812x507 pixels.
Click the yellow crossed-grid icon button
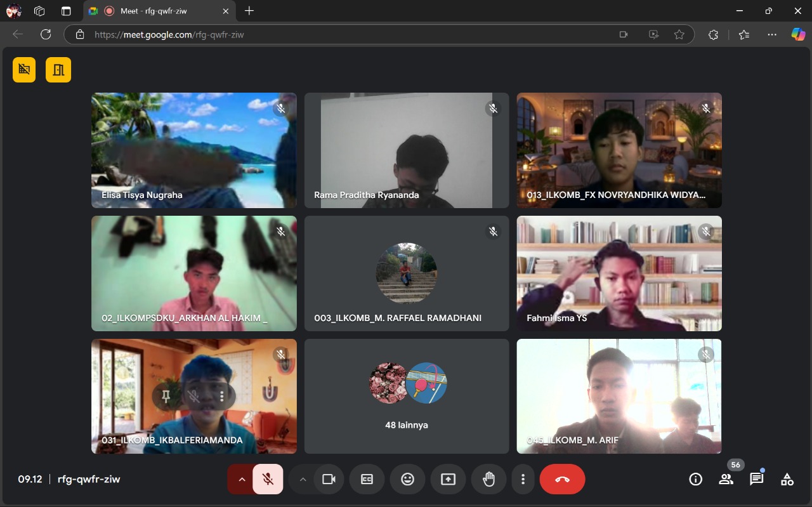coord(24,70)
